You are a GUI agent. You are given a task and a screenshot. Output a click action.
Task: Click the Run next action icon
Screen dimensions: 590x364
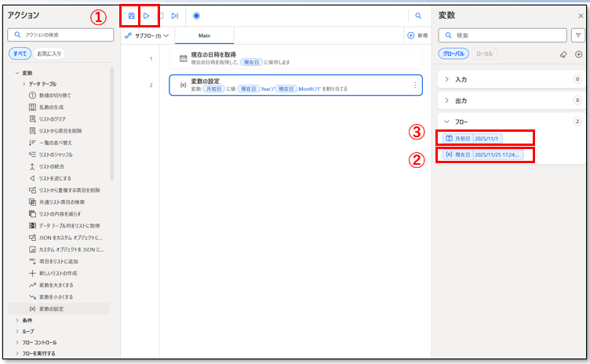(175, 16)
